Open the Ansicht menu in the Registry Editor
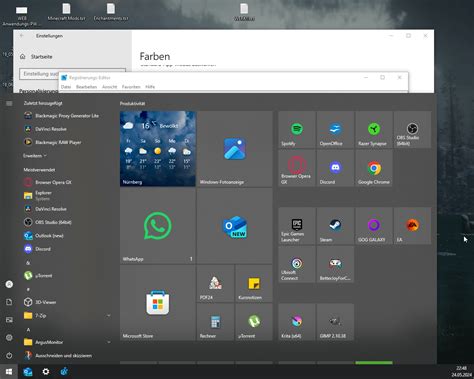 (110, 87)
